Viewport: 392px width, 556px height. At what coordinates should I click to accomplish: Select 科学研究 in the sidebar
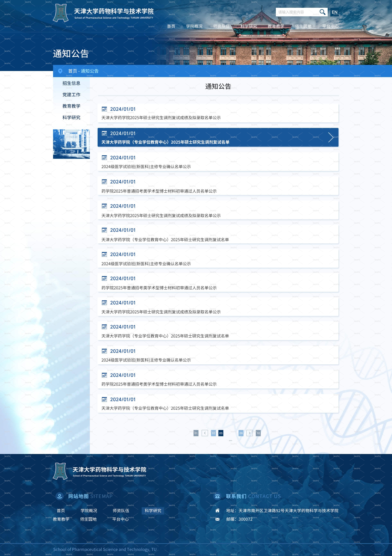click(x=71, y=118)
